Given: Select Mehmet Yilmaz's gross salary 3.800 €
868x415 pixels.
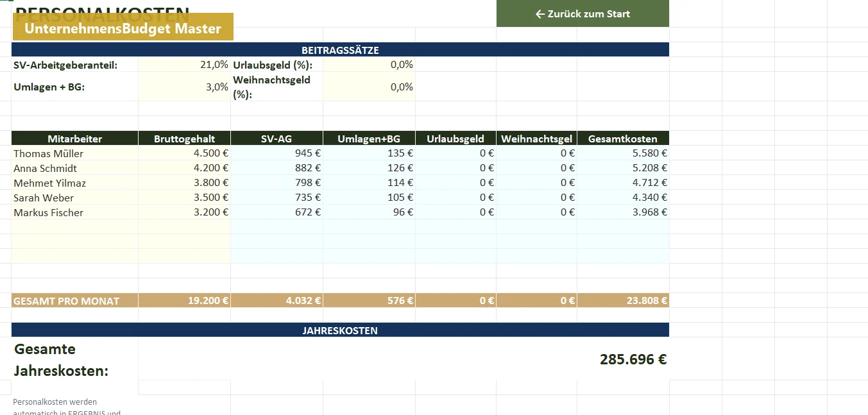Looking at the screenshot, I should click(185, 183).
